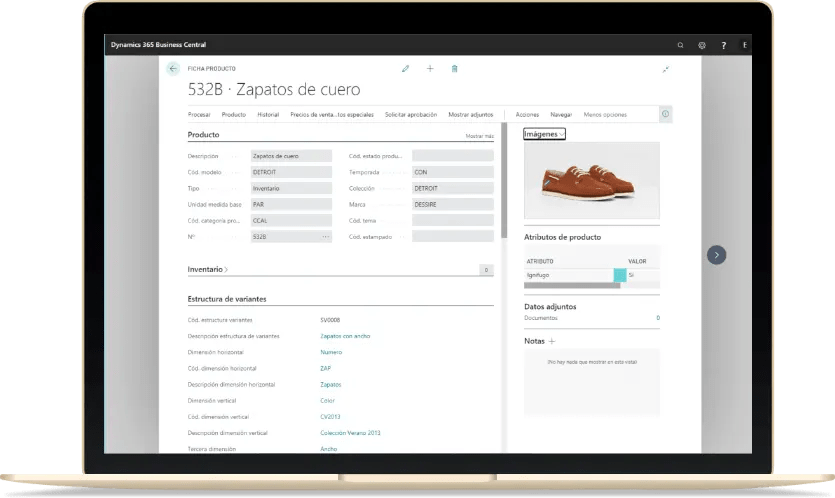Open the Zapatos con ancho link
The height and width of the screenshot is (498, 835).
(344, 336)
